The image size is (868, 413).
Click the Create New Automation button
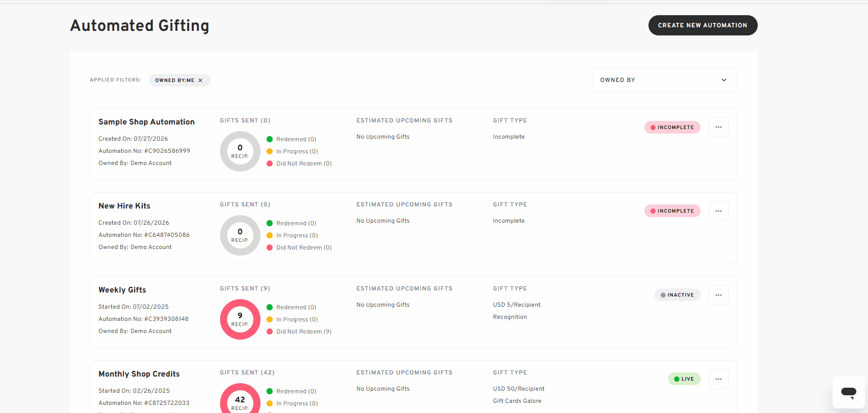(x=703, y=25)
